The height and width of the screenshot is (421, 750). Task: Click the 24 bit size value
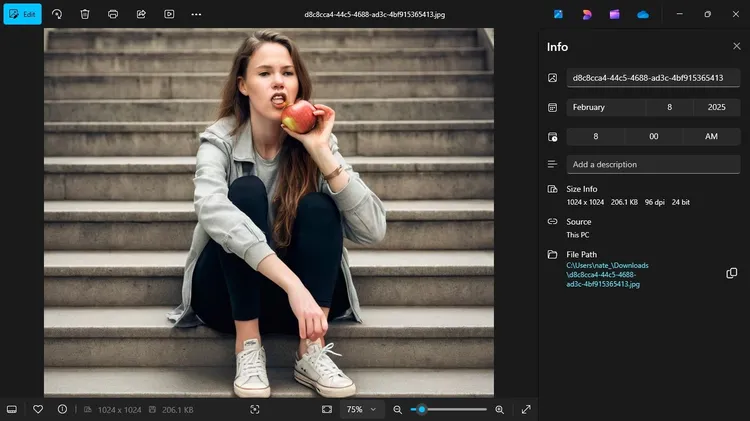click(681, 202)
